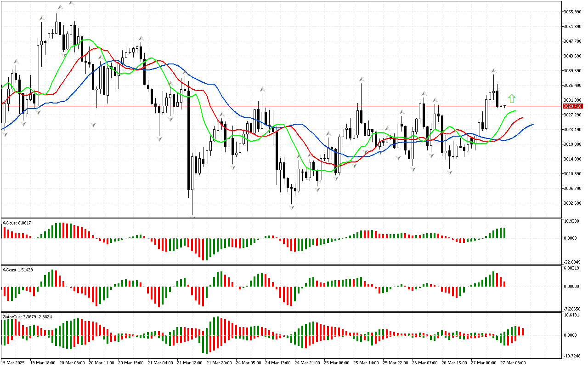Select the 27 Mar 08:00 time label
588x368 pixels.
514,363
